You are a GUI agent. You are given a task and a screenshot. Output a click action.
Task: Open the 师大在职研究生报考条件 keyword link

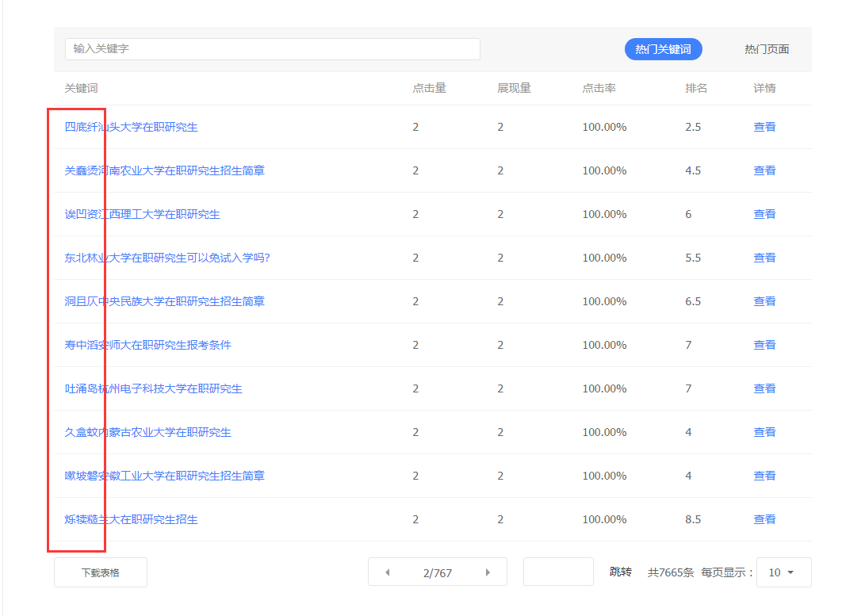click(147, 345)
